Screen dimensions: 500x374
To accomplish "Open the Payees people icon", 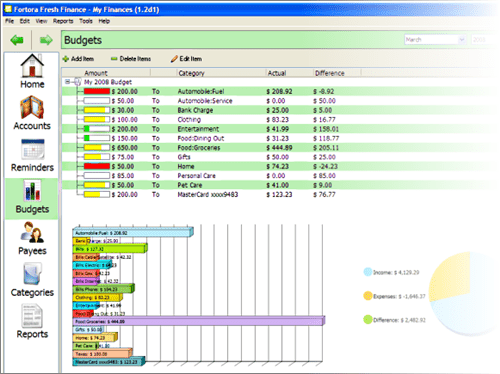I will coord(32,232).
